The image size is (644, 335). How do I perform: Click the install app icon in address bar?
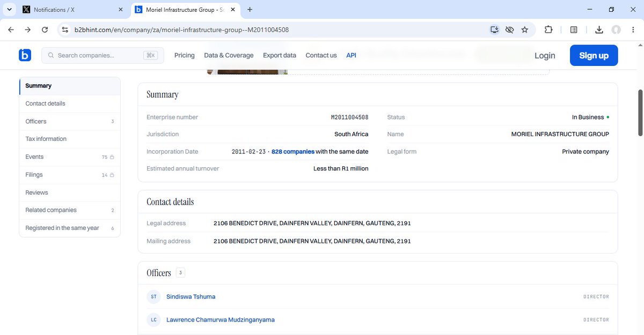[494, 30]
